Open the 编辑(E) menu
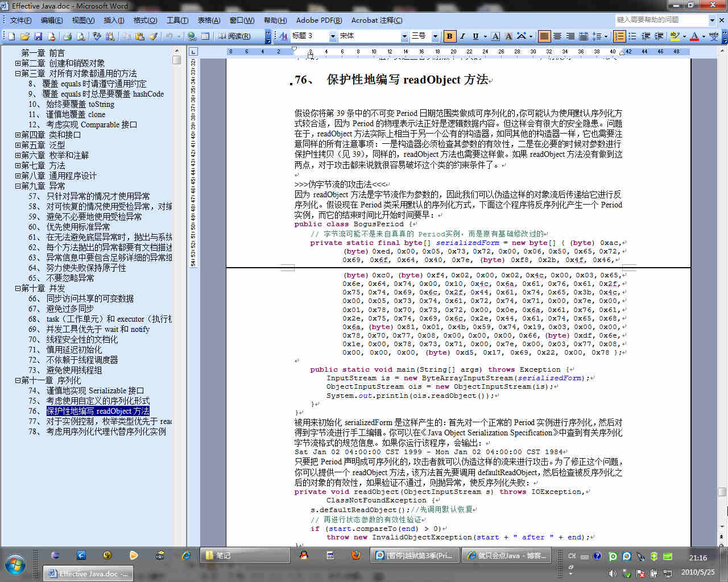This screenshot has height=582, width=728. point(52,20)
